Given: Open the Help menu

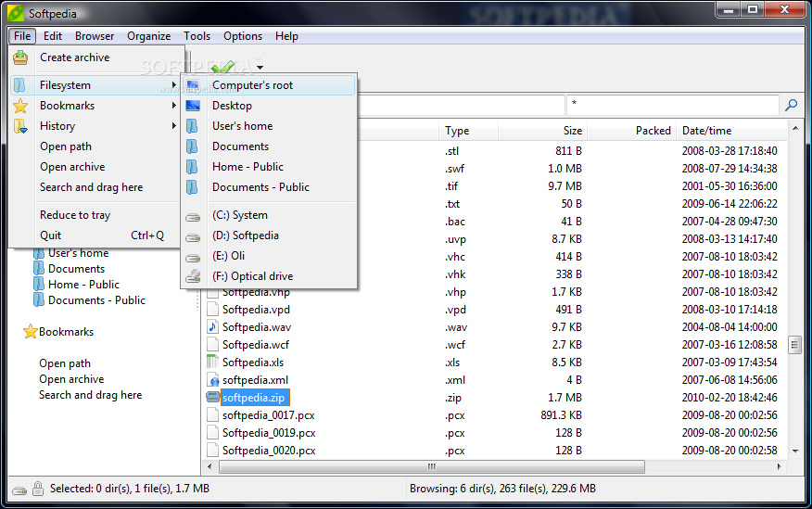Looking at the screenshot, I should pyautogui.click(x=286, y=36).
